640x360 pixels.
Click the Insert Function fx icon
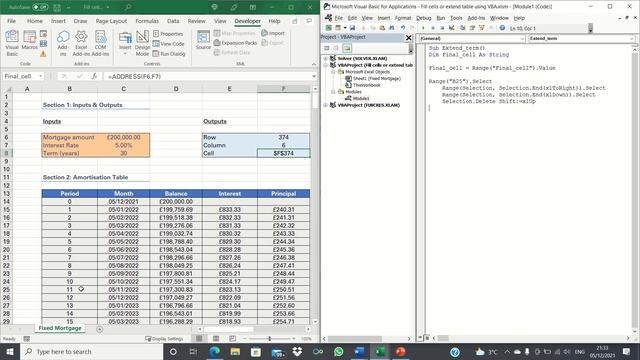94,76
